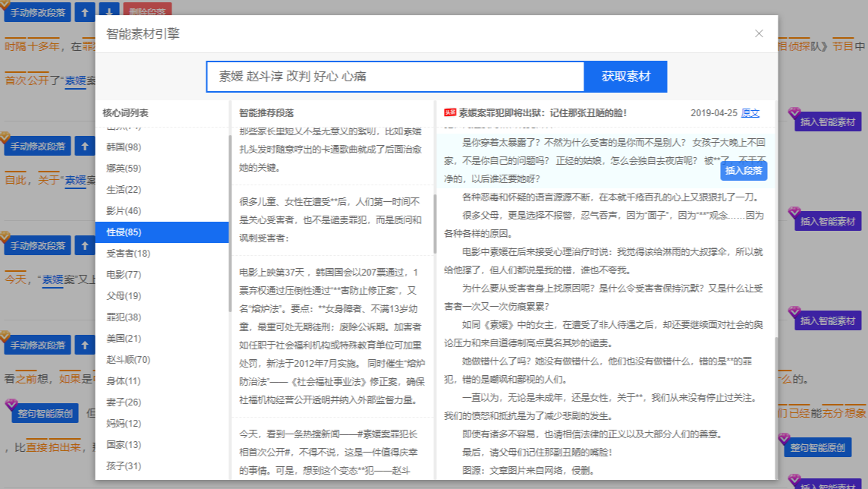Select keyword 妻子(26)
The height and width of the screenshot is (489, 868).
162,402
